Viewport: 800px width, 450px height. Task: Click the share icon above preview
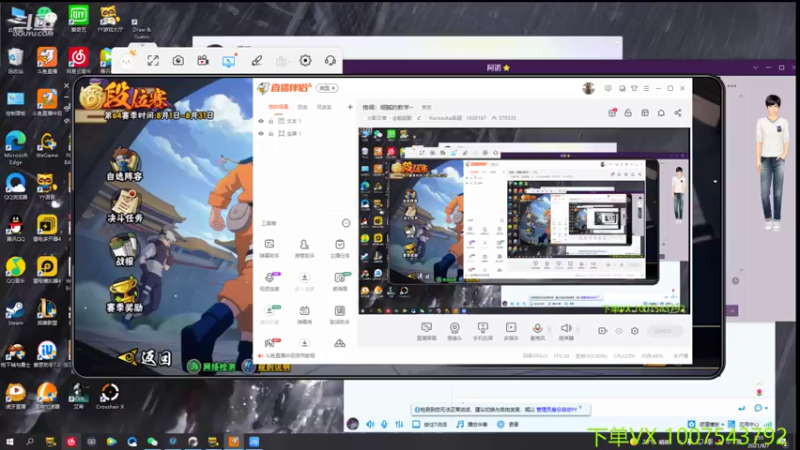[678, 113]
